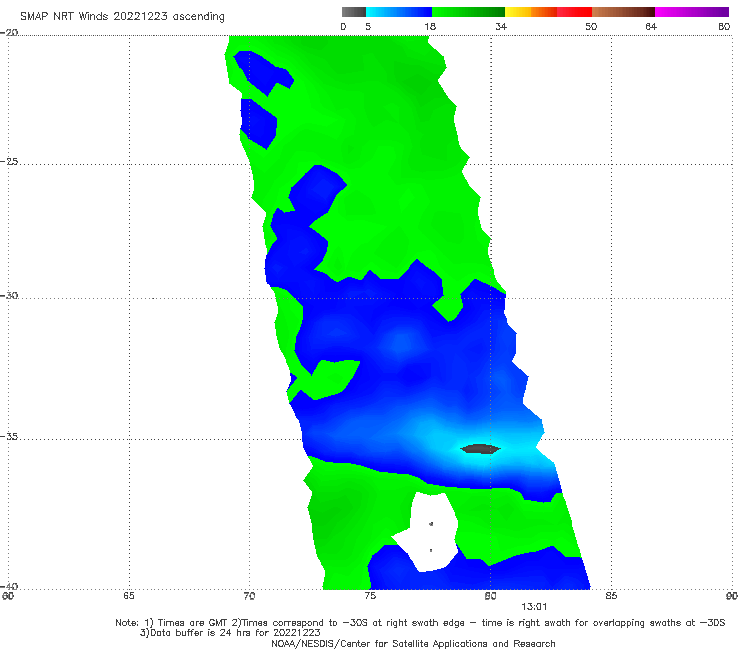Viewport: 740px width, 650px height.
Task: Click the gray 0-5 colorbar segment
Action: point(354,12)
